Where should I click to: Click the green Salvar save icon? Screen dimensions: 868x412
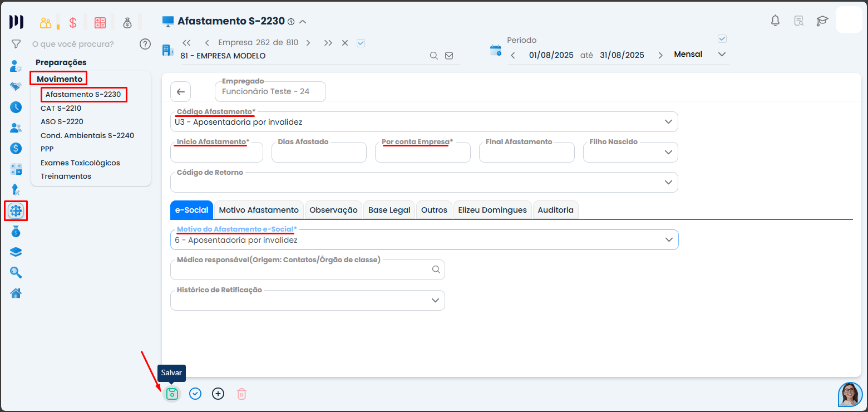(x=172, y=394)
